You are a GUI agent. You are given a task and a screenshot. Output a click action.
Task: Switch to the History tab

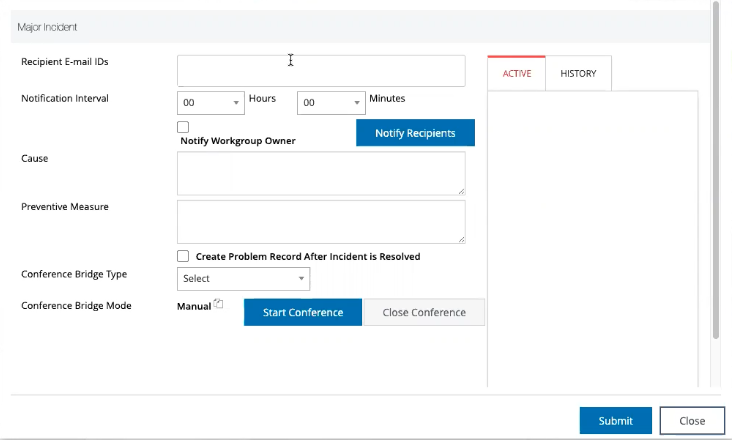tap(578, 74)
